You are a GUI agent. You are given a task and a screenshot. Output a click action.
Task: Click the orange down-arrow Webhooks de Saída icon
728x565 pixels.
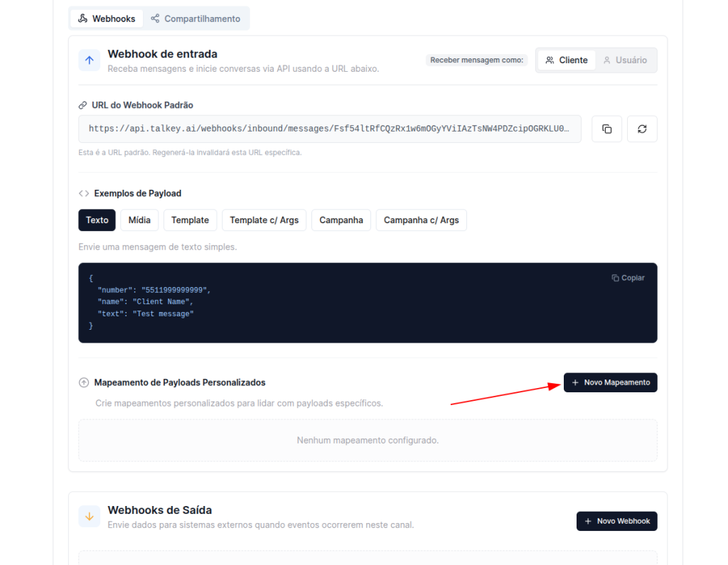[x=90, y=517]
